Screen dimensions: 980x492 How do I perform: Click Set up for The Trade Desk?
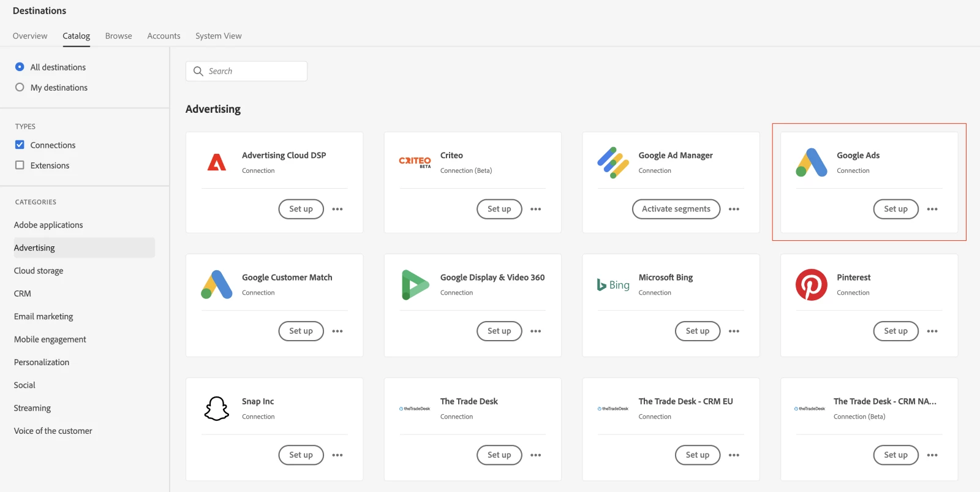tap(499, 455)
